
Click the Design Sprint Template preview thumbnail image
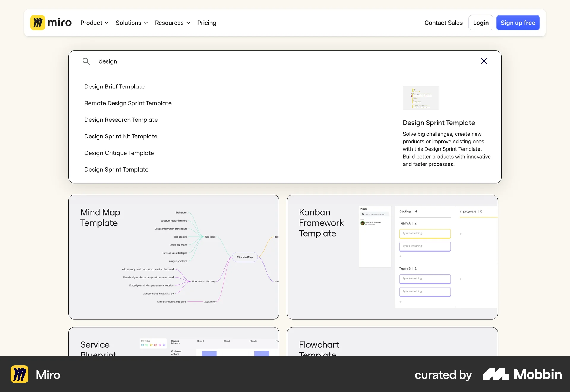point(421,98)
